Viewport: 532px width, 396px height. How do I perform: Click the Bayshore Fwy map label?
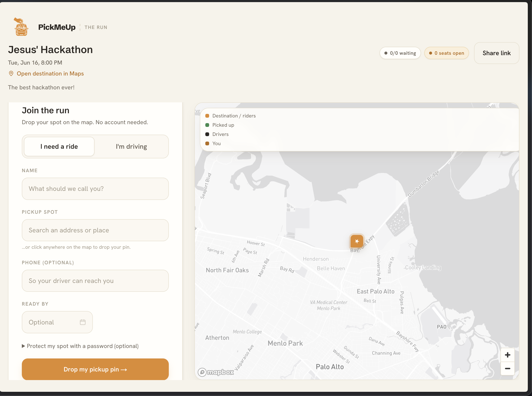click(408, 341)
